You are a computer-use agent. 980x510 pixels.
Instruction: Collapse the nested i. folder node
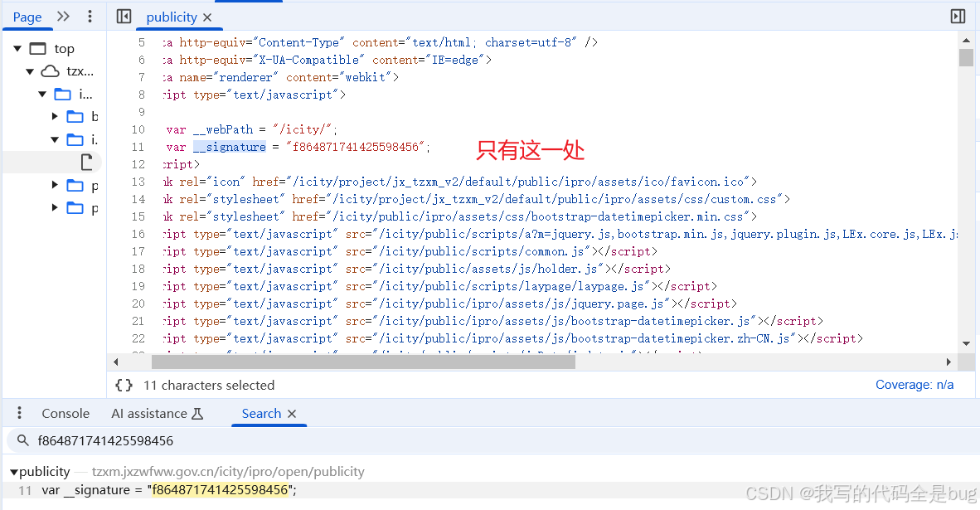coord(55,140)
